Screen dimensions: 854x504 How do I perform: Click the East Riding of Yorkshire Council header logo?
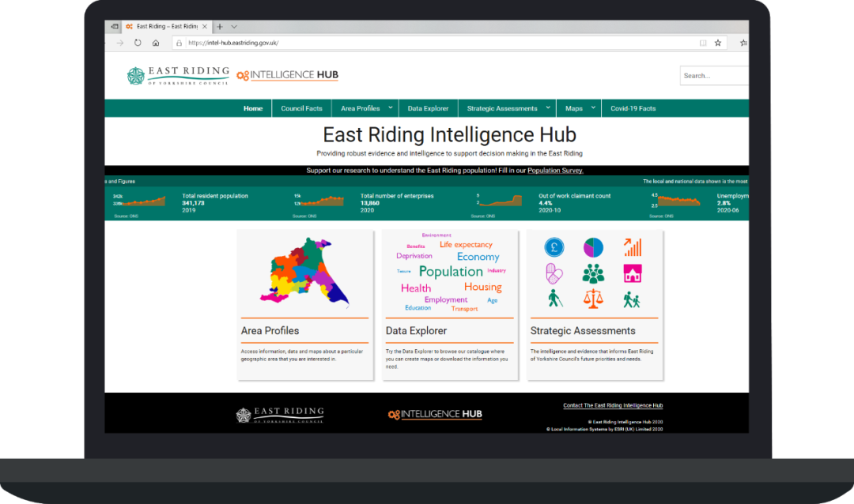click(x=178, y=76)
